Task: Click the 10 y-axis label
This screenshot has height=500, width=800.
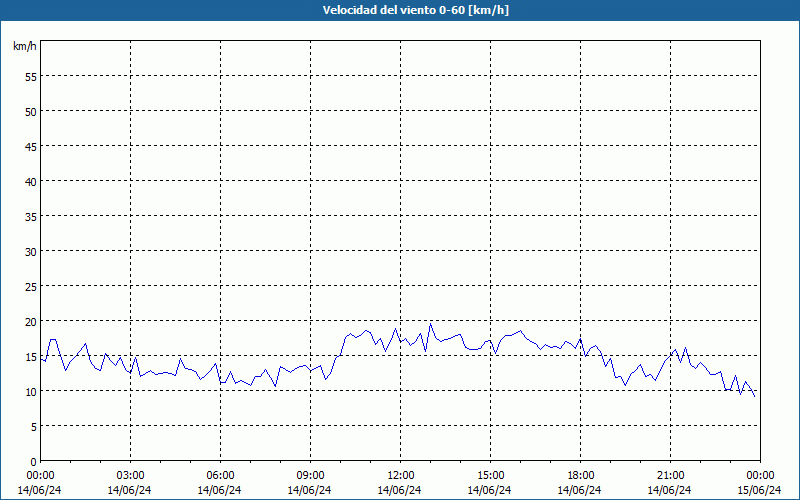Action: tap(31, 392)
